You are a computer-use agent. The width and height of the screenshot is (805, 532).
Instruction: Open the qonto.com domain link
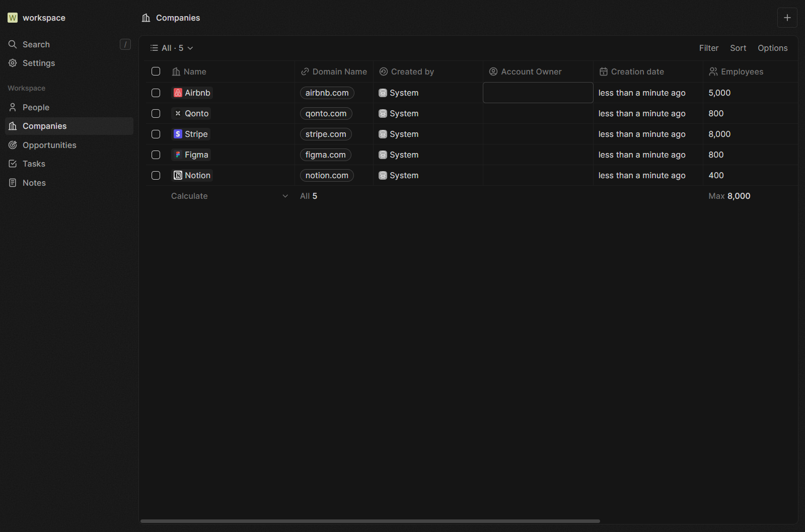click(326, 113)
